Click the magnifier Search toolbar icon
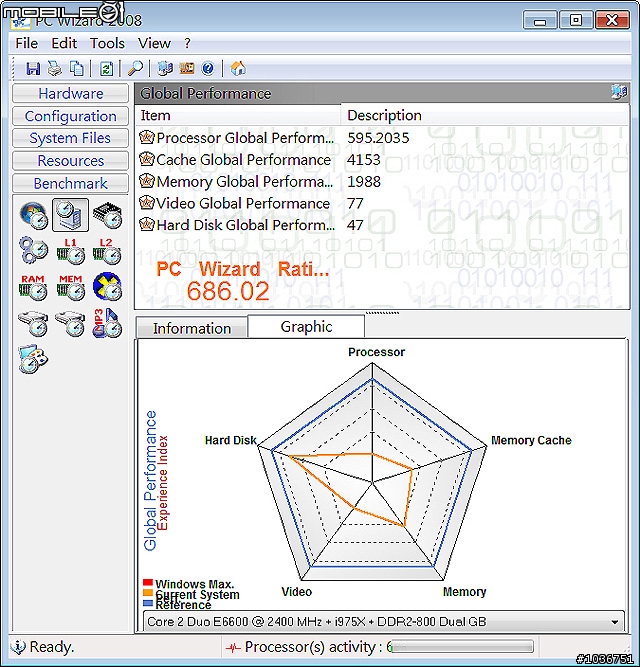Image resolution: width=640 pixels, height=667 pixels. click(x=135, y=68)
